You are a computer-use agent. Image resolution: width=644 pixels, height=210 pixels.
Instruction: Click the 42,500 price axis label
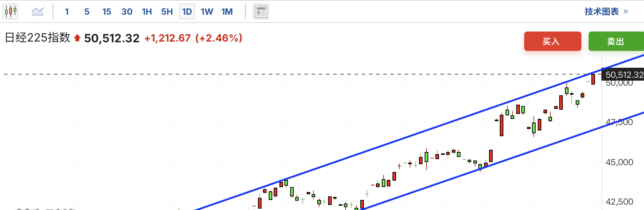pos(619,202)
